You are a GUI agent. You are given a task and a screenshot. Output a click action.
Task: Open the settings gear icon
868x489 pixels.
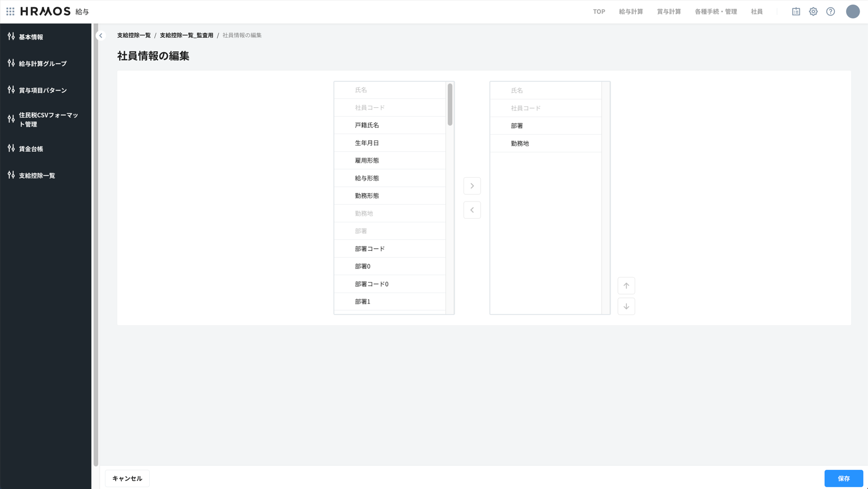click(813, 11)
